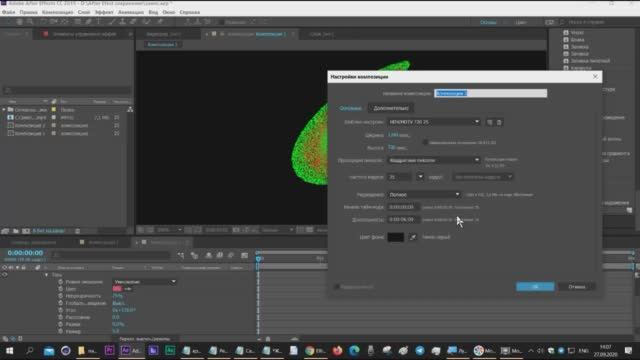Toggle the layer visibility eye in the timeline
Viewport: 640px width, 360px height.
point(4,275)
